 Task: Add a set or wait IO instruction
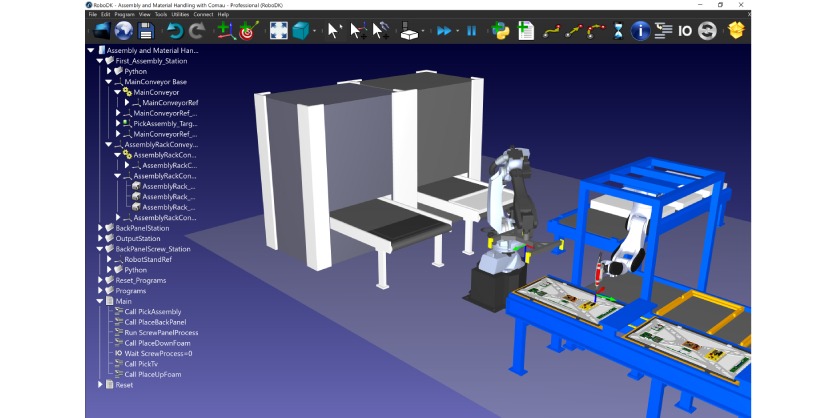point(685,31)
